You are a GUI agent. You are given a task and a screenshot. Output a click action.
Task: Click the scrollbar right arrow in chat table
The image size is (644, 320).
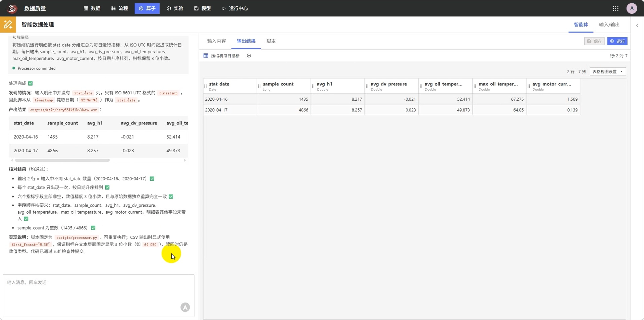point(185,160)
